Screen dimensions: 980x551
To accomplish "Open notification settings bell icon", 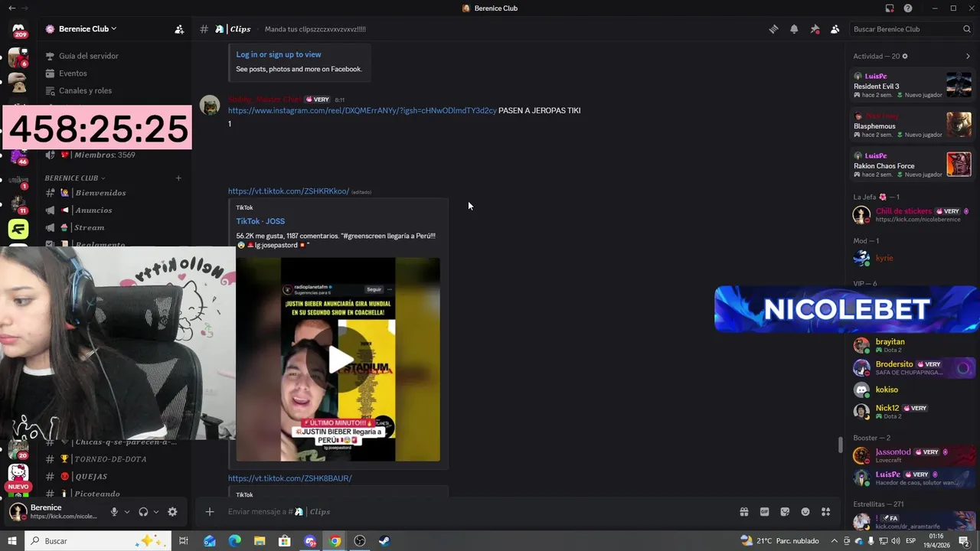I will (x=794, y=29).
